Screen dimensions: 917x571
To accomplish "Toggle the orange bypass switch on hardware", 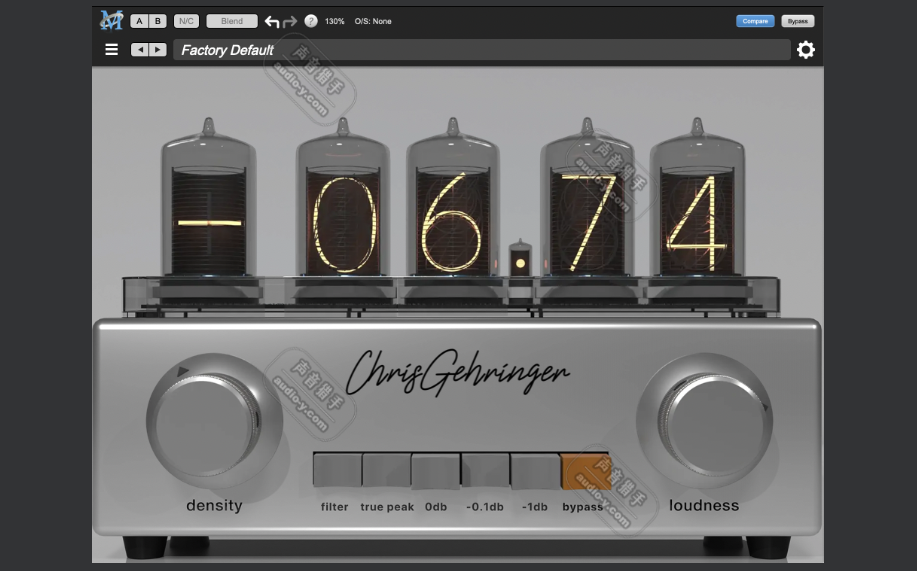I will tap(585, 470).
